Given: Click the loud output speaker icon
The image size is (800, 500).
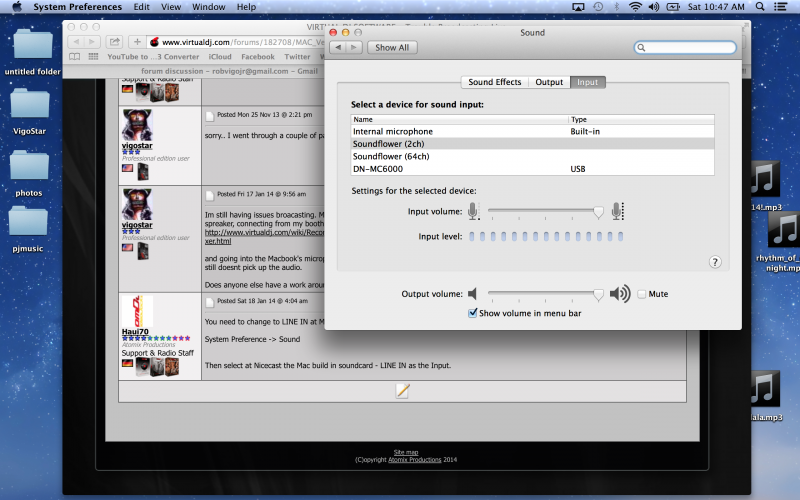Looking at the screenshot, I should (620, 294).
